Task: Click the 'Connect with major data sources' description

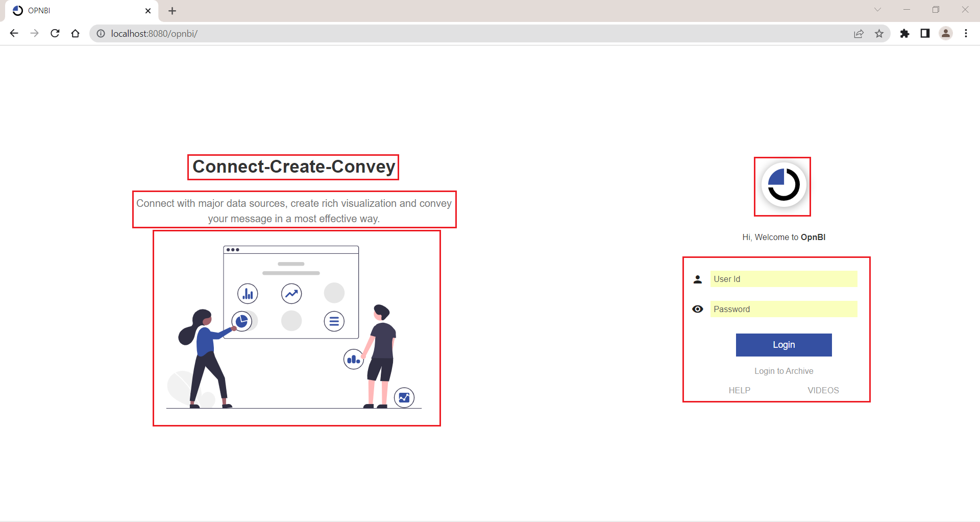Action: pos(293,211)
